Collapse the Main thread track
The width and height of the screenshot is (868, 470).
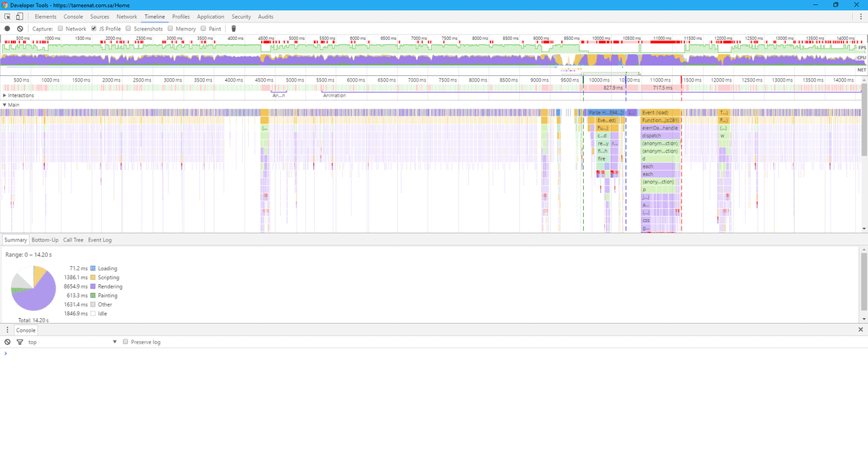(5, 105)
